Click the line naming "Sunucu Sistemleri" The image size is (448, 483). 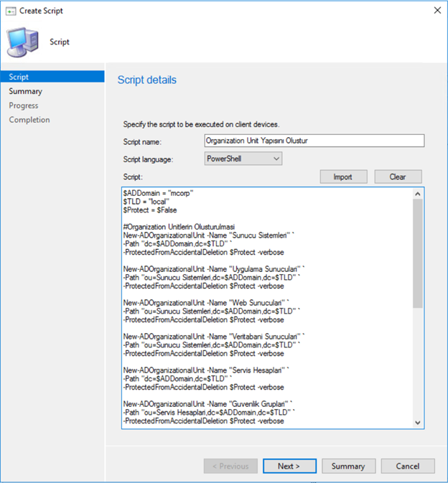tap(209, 235)
